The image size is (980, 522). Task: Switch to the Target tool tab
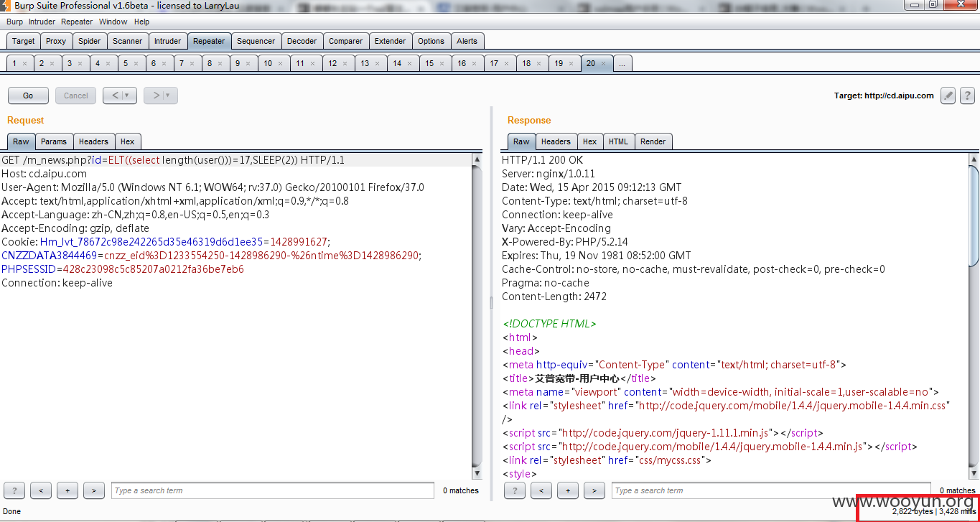click(24, 41)
